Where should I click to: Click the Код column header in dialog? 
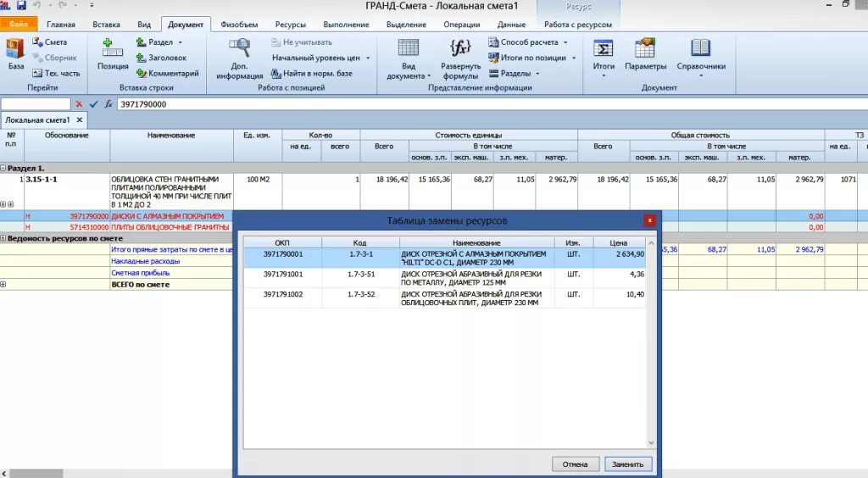click(x=359, y=243)
